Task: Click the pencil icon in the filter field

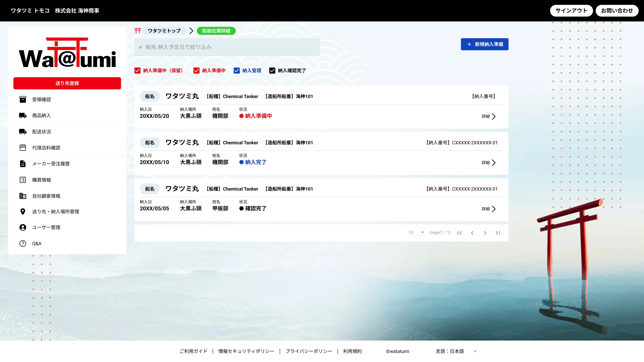Action: pos(141,47)
